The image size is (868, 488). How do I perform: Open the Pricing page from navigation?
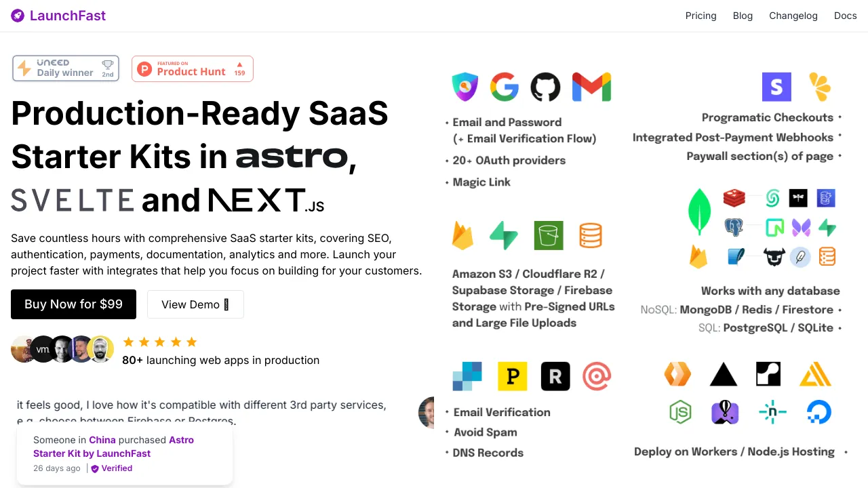(x=701, y=16)
